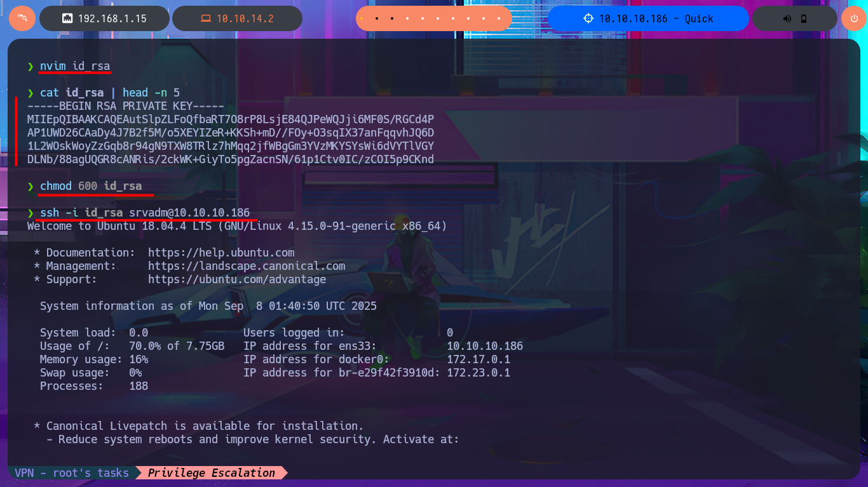This screenshot has height=487, width=868.
Task: Click the ethernet icon beside 192.168.1.15
Action: coord(67,18)
